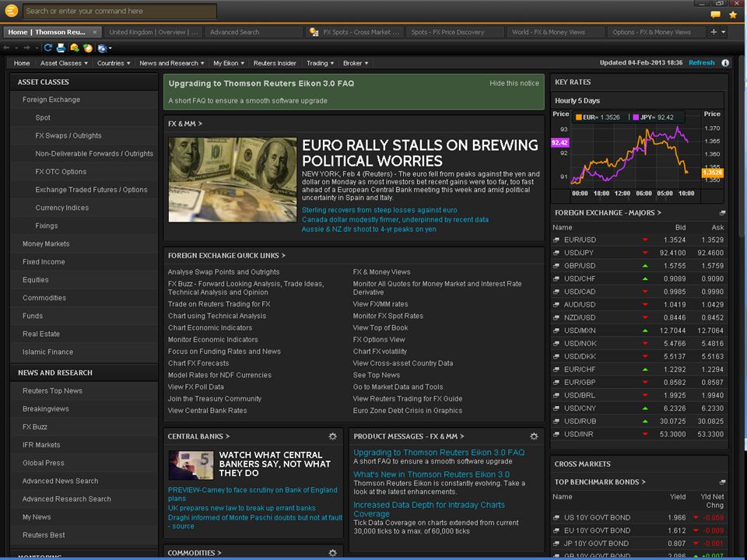Click the blue globe search toolbar icon
The height and width of the screenshot is (560, 747).
coord(102,48)
